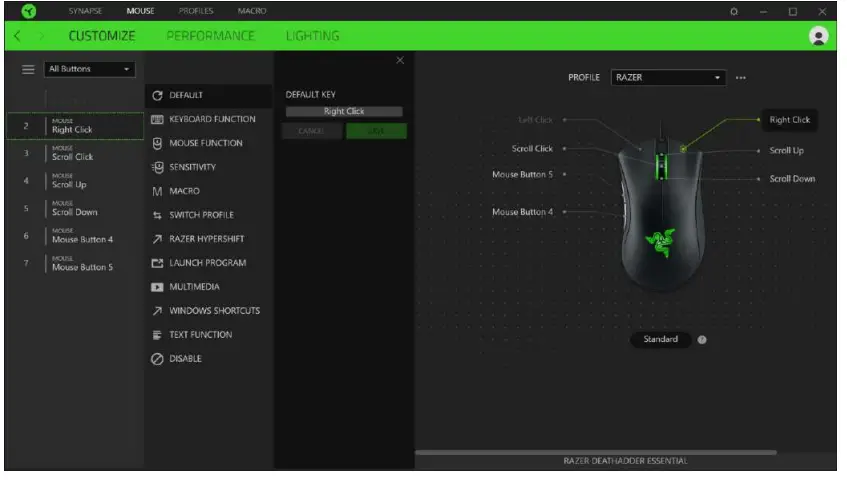Screen dimensions: 847x480
Task: Click the Razer DeathAdder Essential label
Action: 625,461
